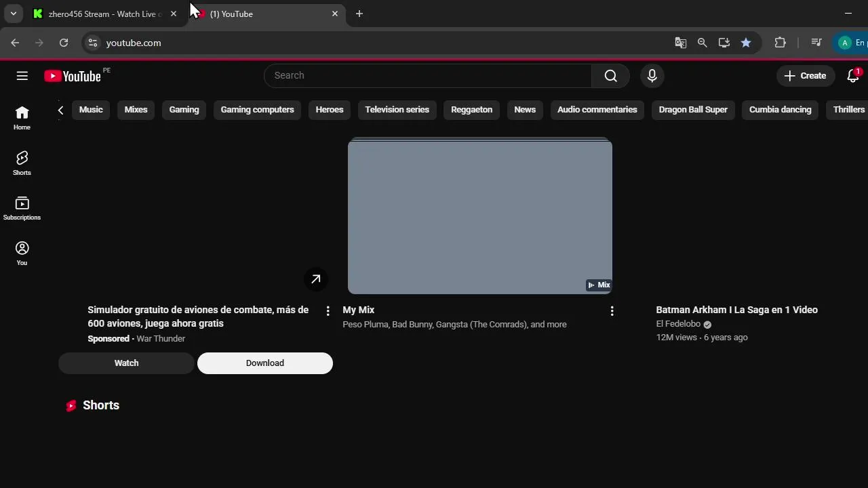Go to the YouTube logo home link
This screenshot has height=488, width=868.
[x=73, y=76]
